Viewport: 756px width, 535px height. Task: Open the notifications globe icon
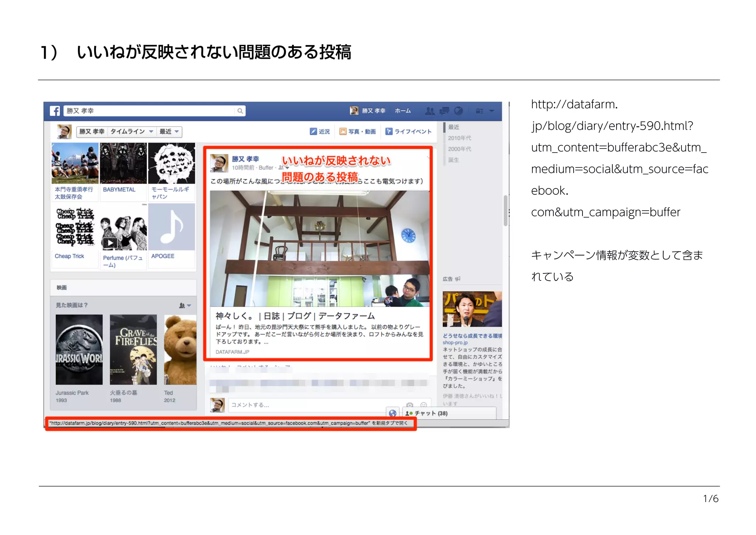pyautogui.click(x=458, y=111)
